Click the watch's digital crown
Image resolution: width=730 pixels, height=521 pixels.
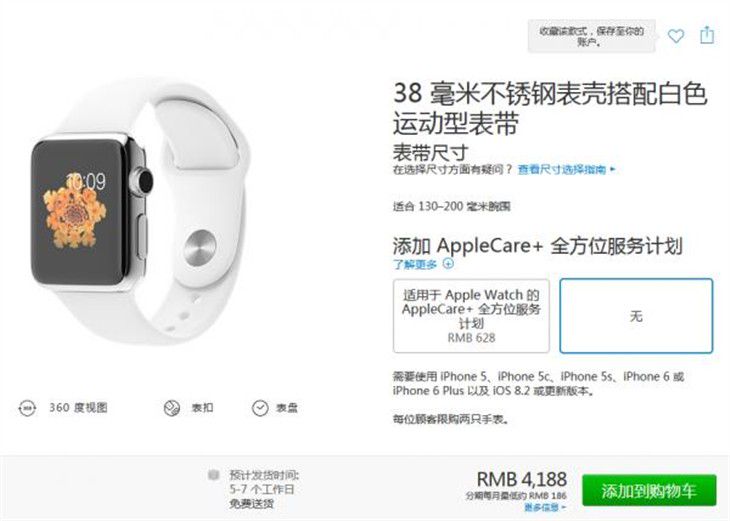pyautogui.click(x=142, y=181)
